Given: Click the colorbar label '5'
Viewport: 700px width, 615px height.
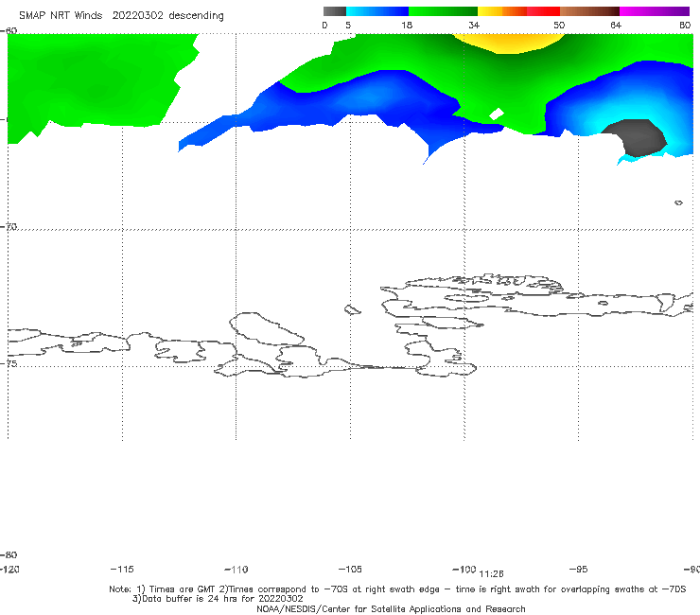Looking at the screenshot, I should click(x=348, y=26).
